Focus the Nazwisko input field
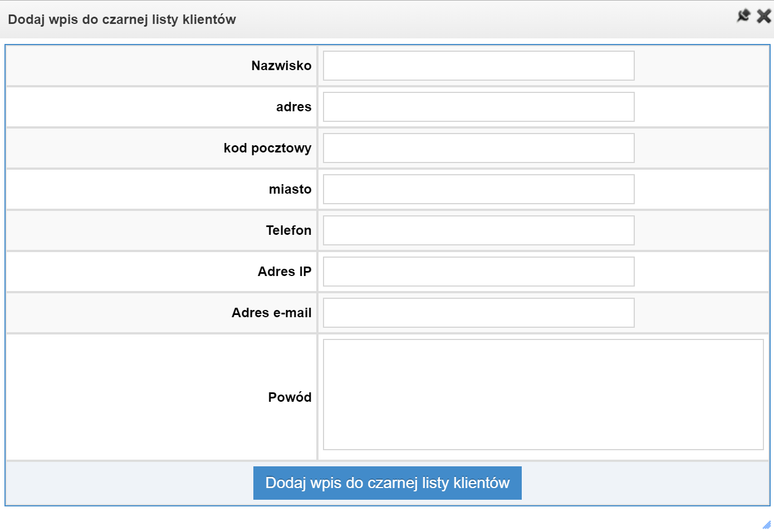 pyautogui.click(x=479, y=66)
